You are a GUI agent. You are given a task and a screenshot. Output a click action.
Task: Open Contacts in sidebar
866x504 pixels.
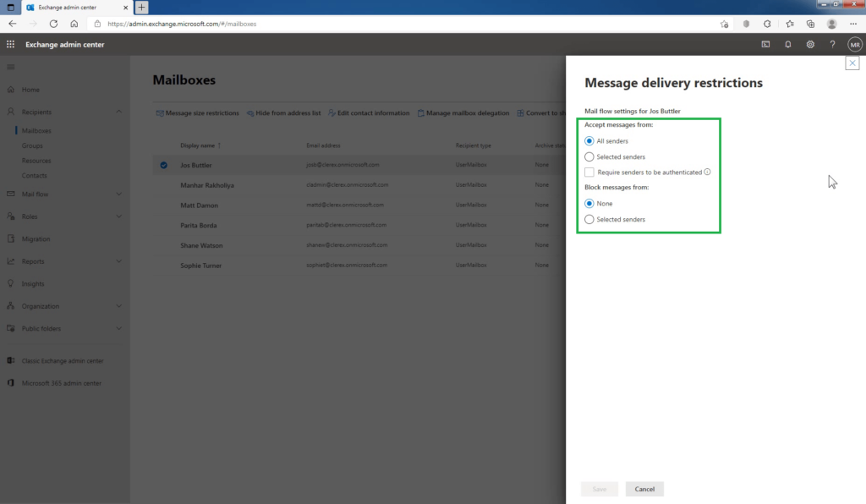34,176
